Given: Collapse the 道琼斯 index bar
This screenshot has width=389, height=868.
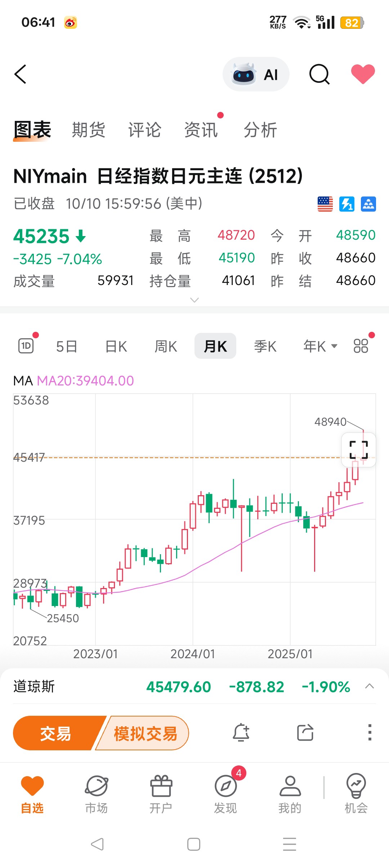Looking at the screenshot, I should [x=370, y=686].
